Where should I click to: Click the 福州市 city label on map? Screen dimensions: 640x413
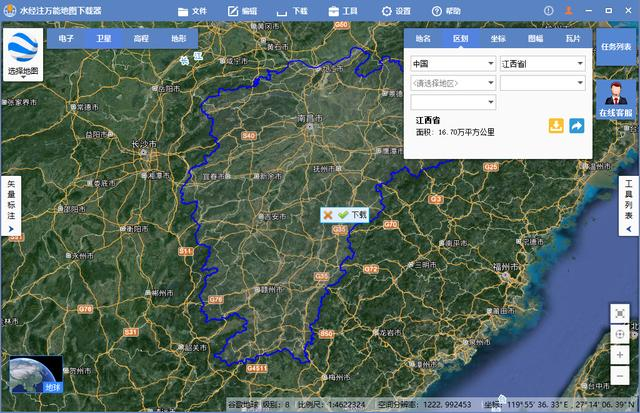(506, 267)
